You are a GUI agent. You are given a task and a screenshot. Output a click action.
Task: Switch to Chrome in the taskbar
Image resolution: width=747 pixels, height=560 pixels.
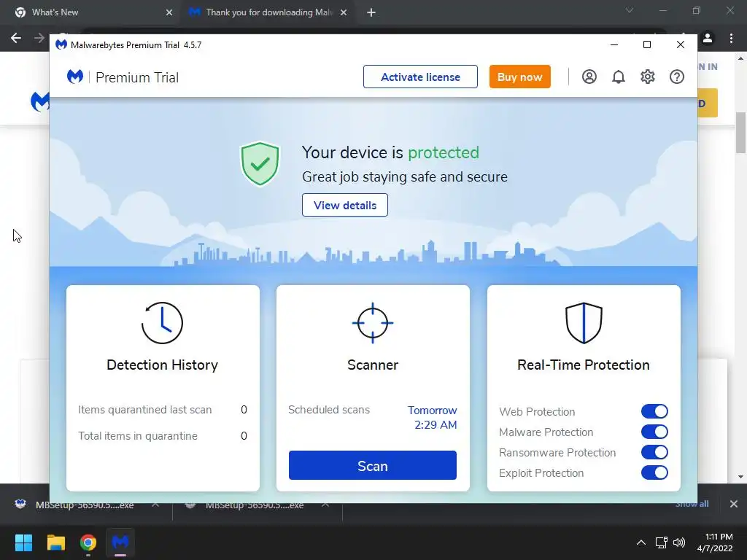click(x=88, y=542)
